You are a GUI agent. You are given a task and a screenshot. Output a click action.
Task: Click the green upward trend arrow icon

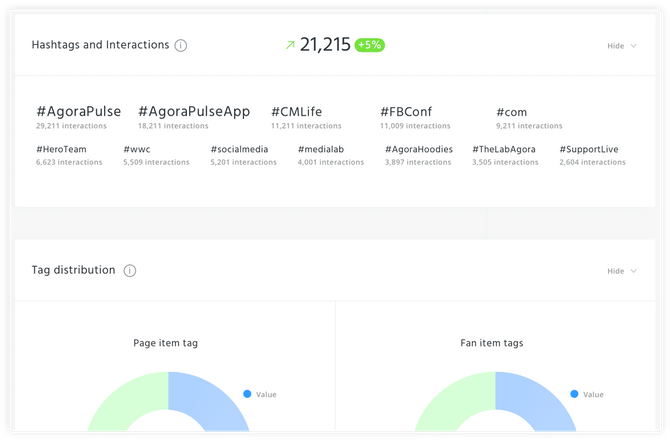pos(290,45)
